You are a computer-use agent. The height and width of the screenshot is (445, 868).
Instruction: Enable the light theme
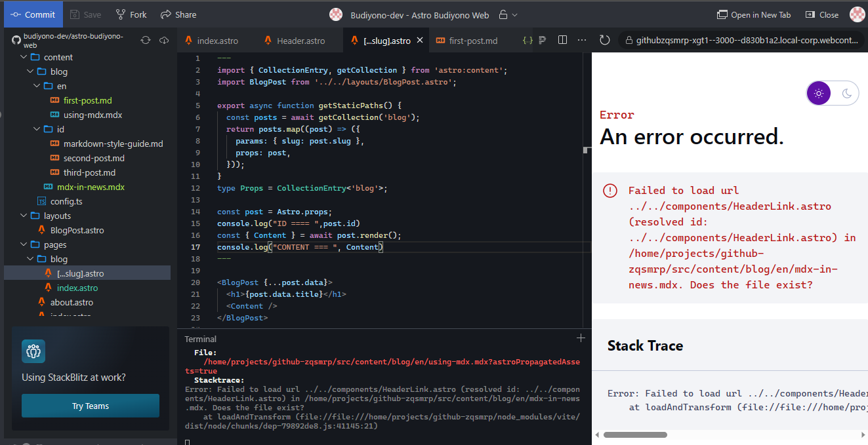pos(818,92)
